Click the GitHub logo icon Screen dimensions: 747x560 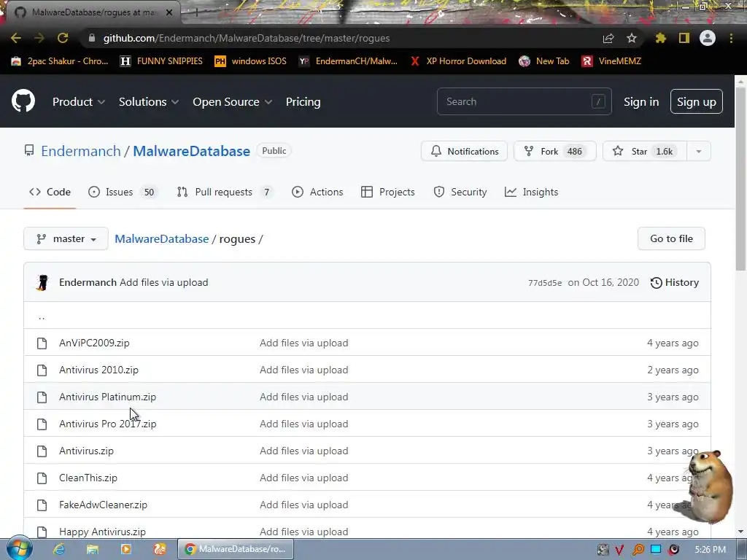point(23,101)
